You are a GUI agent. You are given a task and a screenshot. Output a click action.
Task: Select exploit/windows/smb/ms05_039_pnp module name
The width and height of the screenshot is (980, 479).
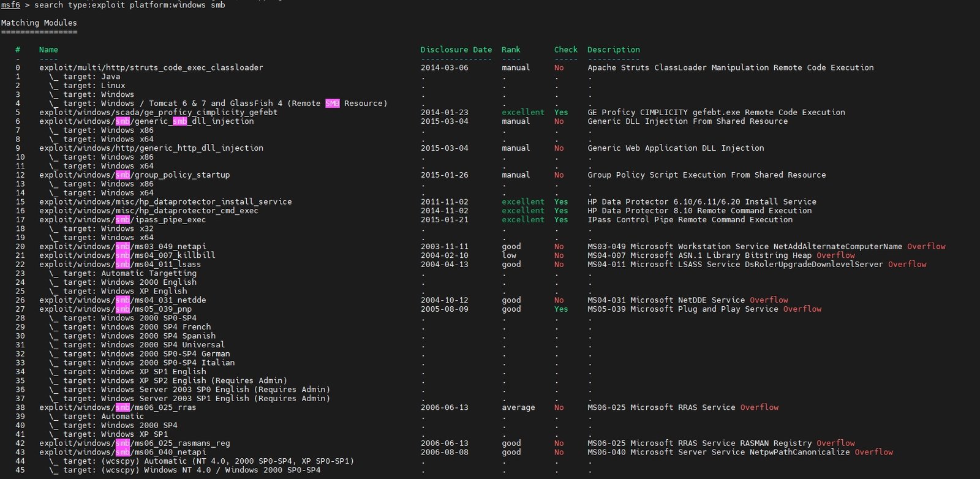point(116,309)
